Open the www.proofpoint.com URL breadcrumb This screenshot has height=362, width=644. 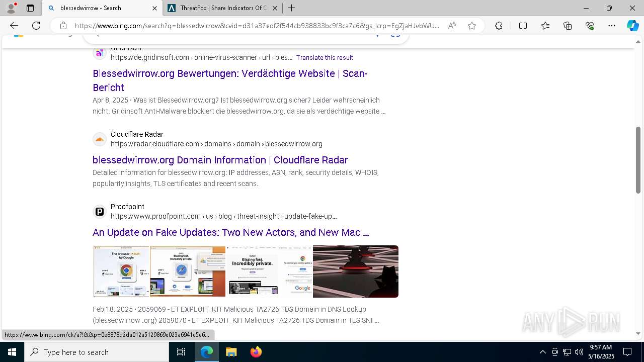tap(224, 216)
